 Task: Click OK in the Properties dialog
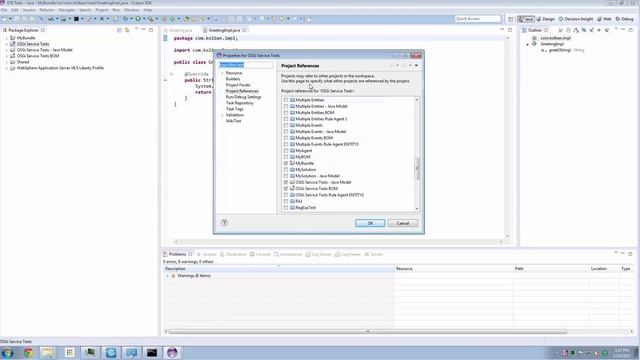point(370,223)
